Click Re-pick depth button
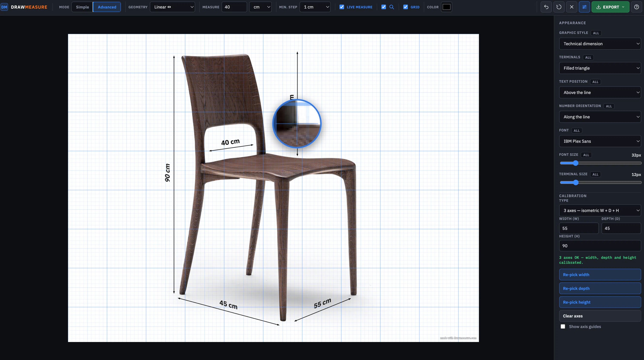Image resolution: width=644 pixels, height=360 pixels. (x=600, y=288)
